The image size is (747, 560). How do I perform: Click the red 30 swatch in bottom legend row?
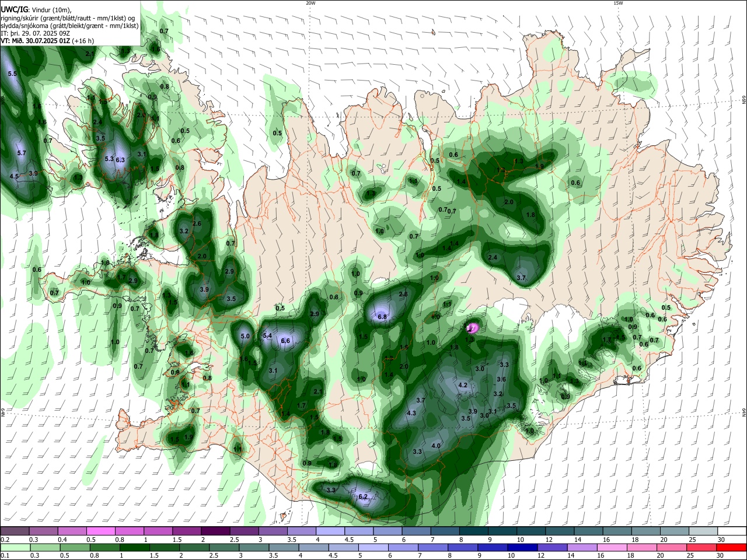pos(732,547)
